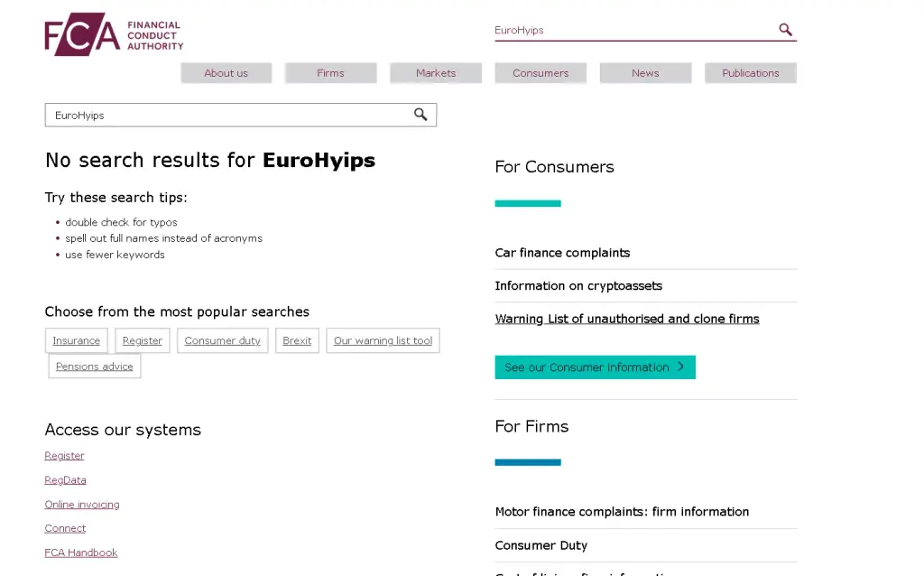Open the RegData system link
Image resolution: width=924 pixels, height=576 pixels.
tap(65, 480)
